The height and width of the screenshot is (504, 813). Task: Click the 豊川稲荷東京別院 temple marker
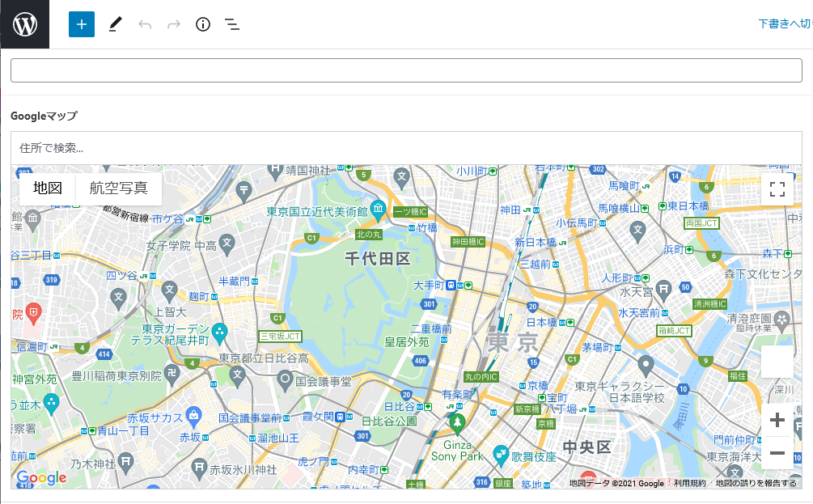coord(172,375)
